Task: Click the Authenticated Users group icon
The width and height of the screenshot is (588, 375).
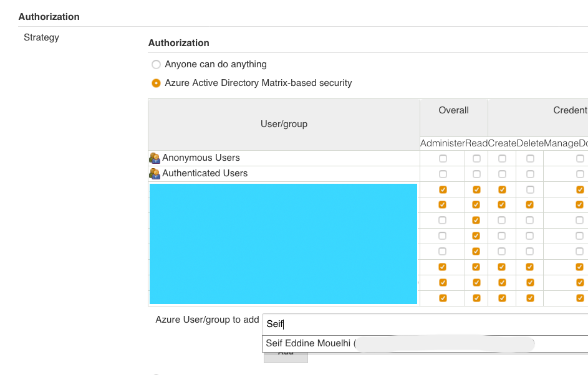Action: pos(154,173)
